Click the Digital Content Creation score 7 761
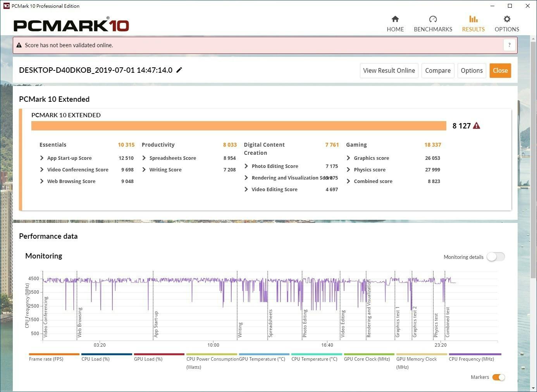The image size is (537, 392). pos(332,145)
